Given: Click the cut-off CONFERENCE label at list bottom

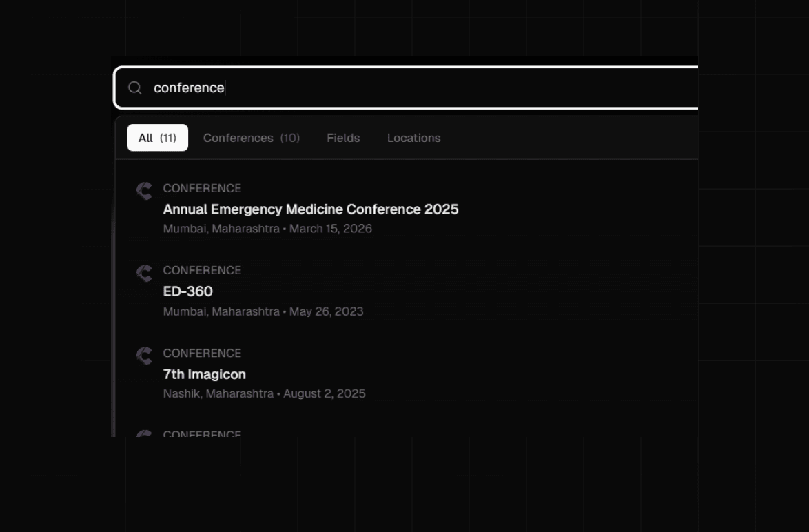Looking at the screenshot, I should coord(202,433).
